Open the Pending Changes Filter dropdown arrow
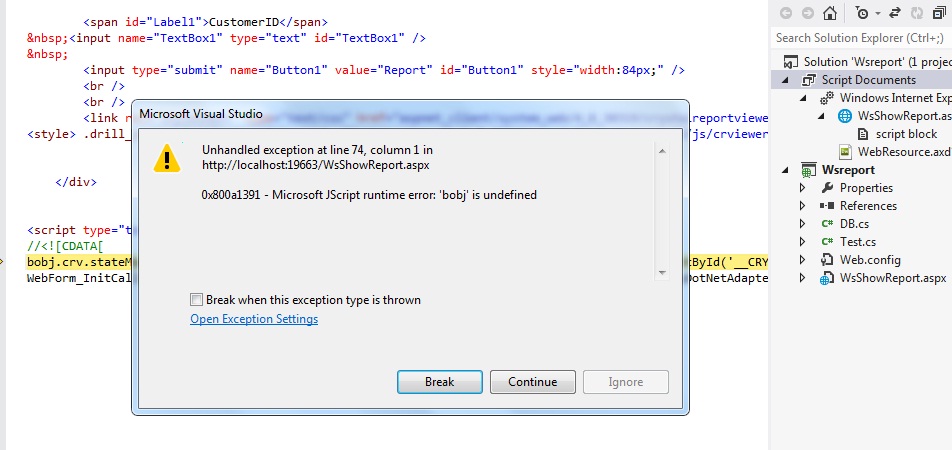The width and height of the screenshot is (952, 450). click(878, 13)
